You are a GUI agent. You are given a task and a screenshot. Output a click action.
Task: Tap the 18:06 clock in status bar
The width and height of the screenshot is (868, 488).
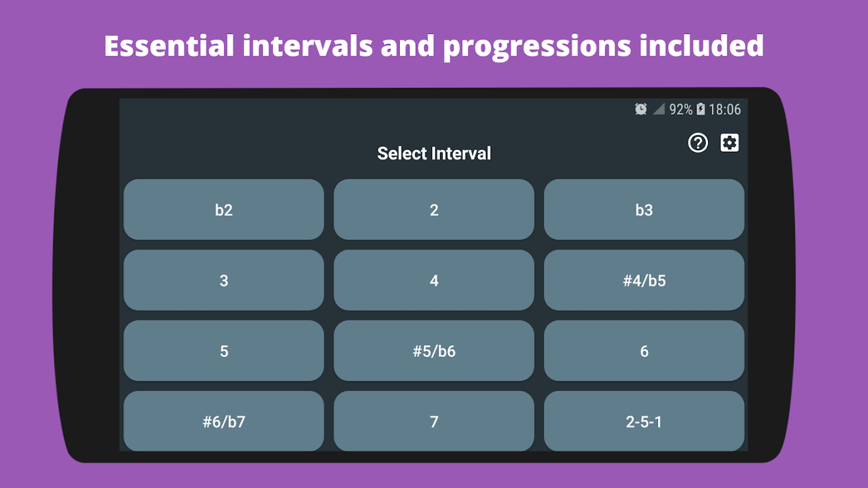pyautogui.click(x=725, y=109)
